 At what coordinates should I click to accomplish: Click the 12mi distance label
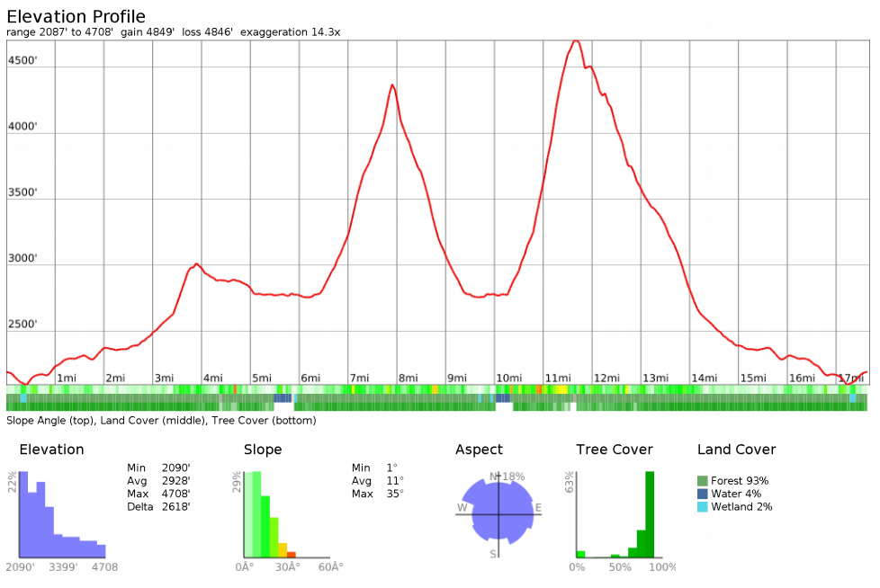(x=606, y=379)
